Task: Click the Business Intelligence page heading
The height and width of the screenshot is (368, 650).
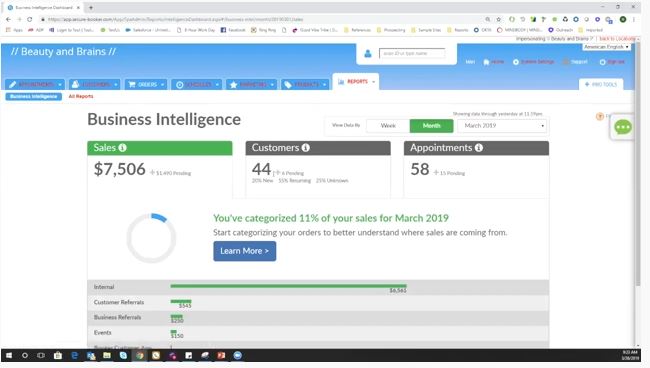Action: click(x=164, y=119)
